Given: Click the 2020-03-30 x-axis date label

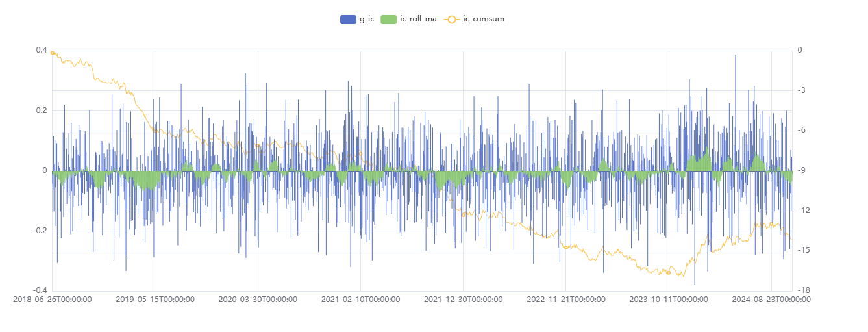Looking at the screenshot, I should coord(258,300).
